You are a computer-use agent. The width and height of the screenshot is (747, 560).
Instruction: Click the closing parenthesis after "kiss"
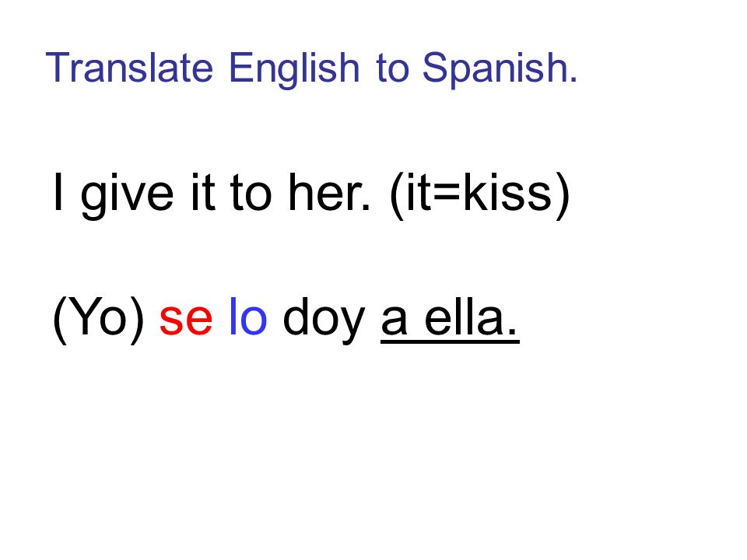pyautogui.click(x=562, y=195)
